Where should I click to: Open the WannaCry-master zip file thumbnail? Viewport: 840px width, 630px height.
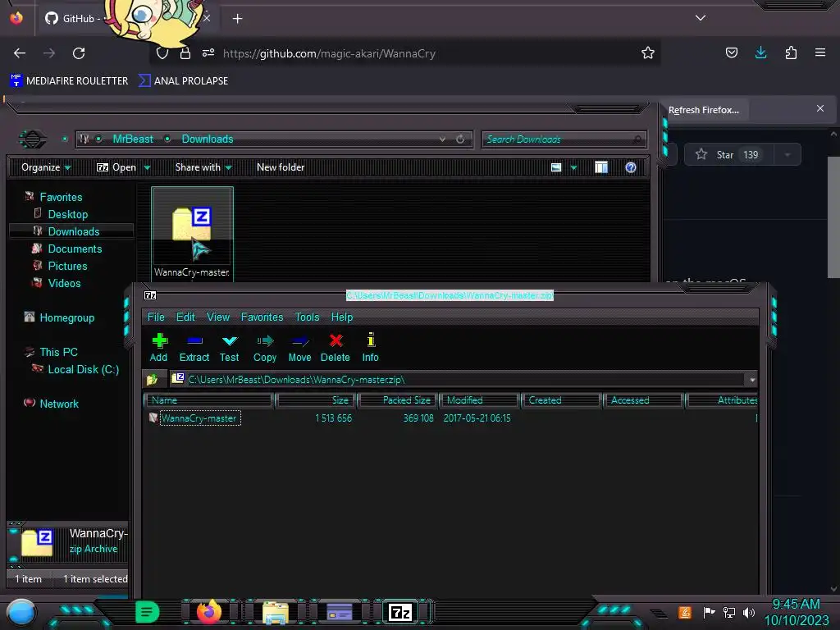point(192,234)
